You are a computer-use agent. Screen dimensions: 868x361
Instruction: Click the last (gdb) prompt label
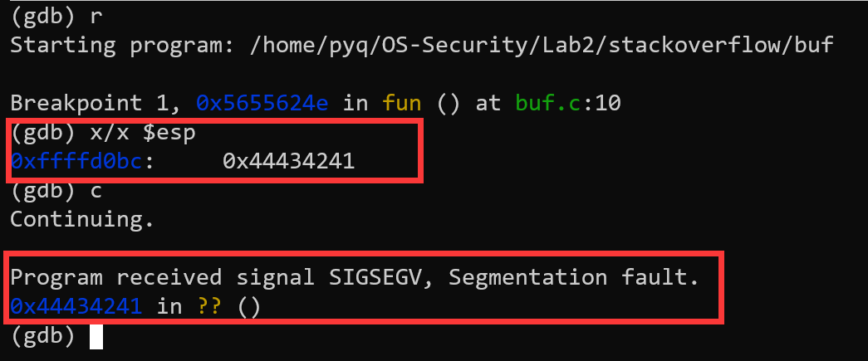click(42, 336)
